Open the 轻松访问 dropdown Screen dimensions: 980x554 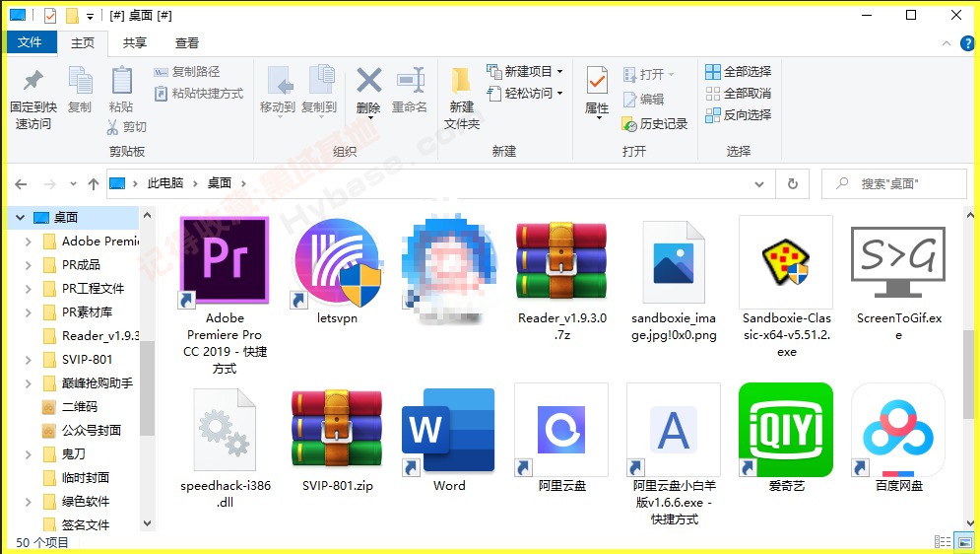[525, 94]
